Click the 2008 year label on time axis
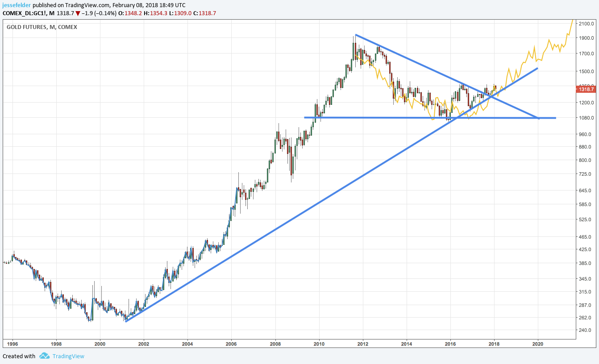 point(275,344)
